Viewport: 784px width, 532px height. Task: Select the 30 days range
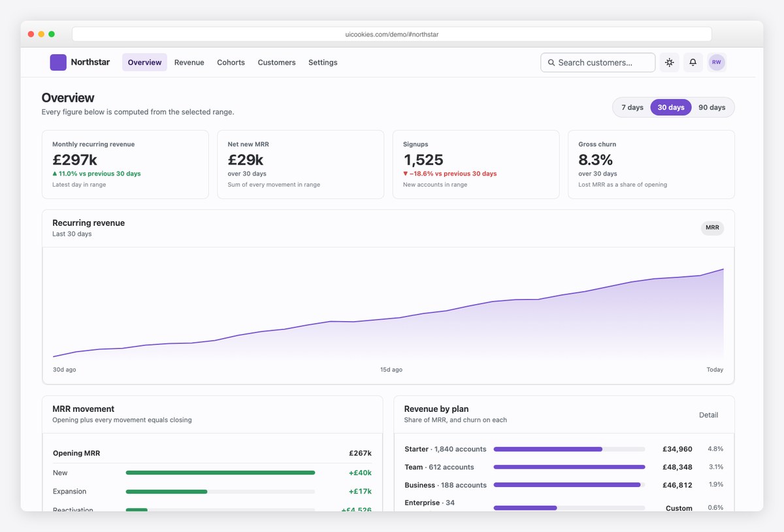point(671,107)
